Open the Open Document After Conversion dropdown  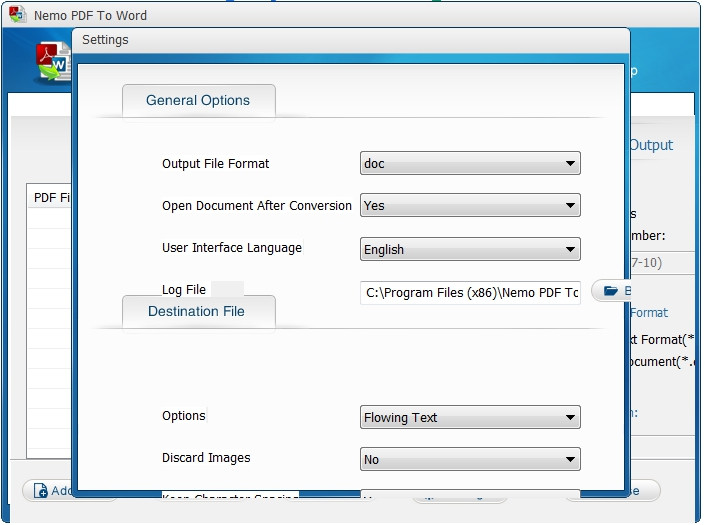click(470, 205)
